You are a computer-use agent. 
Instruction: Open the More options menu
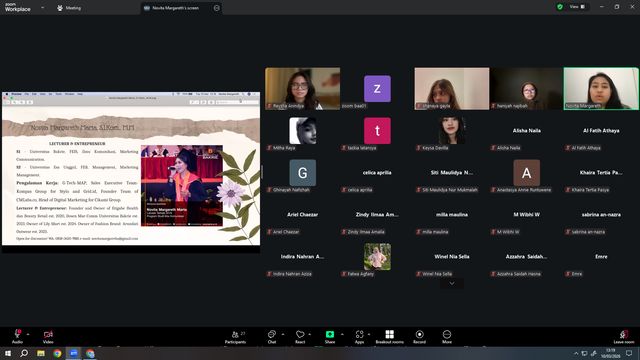point(447,337)
